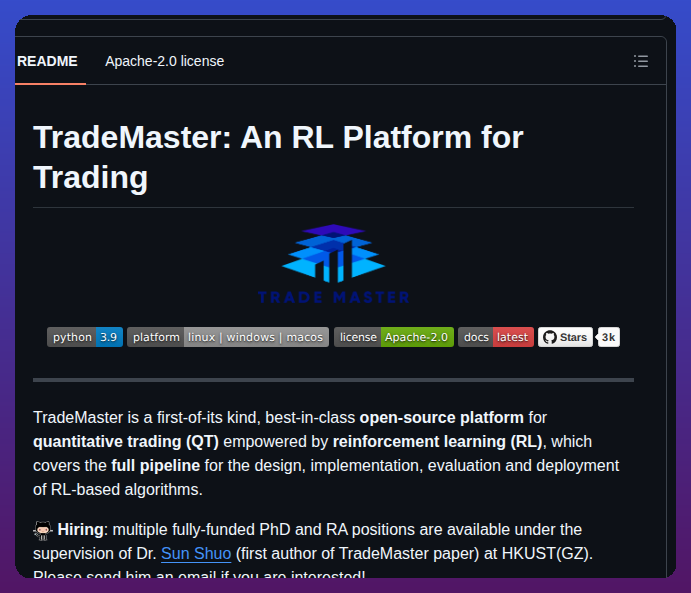Click the hiring emoji icon
691x593 pixels.
click(x=43, y=530)
